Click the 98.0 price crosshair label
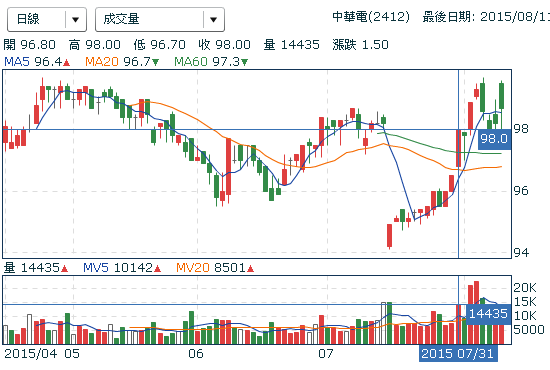The height and width of the screenshot is (370, 550). pos(494,139)
